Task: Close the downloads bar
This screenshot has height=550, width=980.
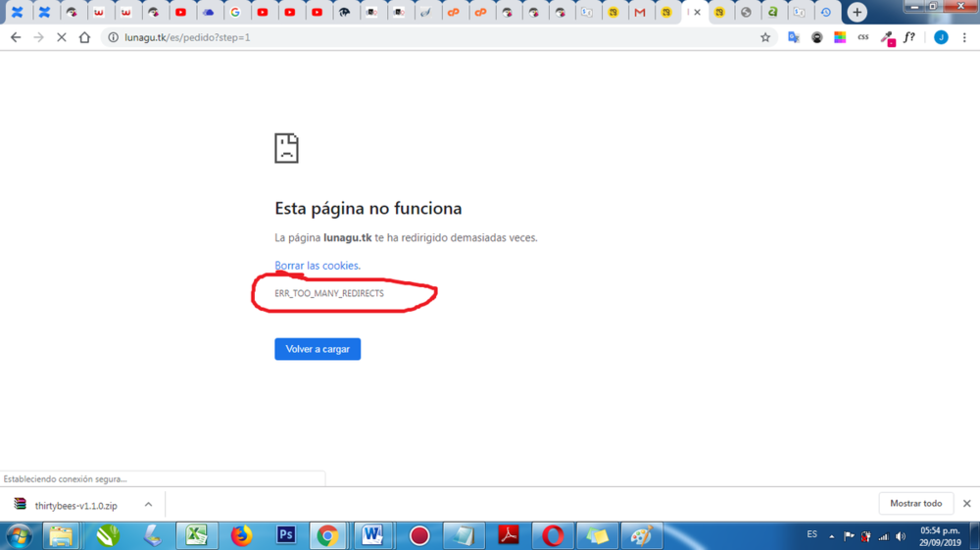Action: pyautogui.click(x=966, y=504)
